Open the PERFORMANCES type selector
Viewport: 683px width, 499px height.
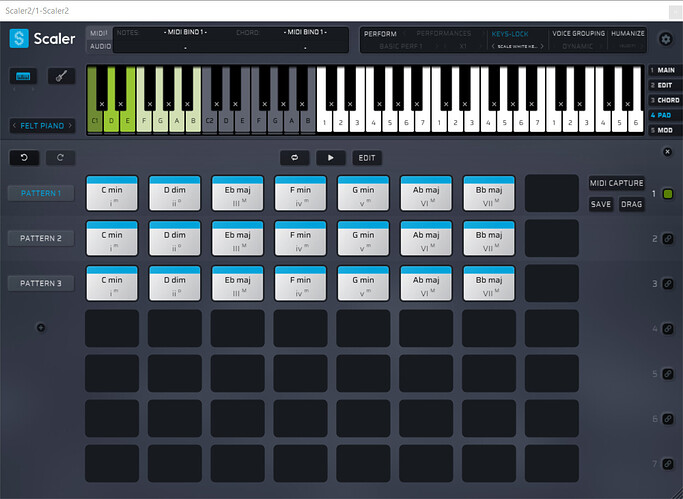(443, 34)
